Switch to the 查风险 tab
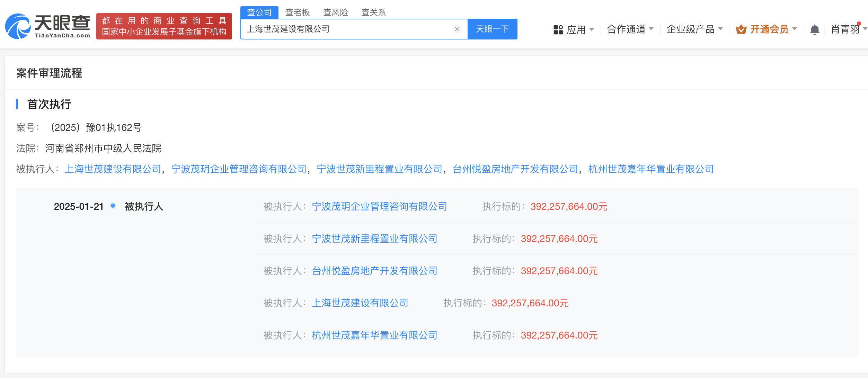The image size is (868, 378). pos(335,12)
